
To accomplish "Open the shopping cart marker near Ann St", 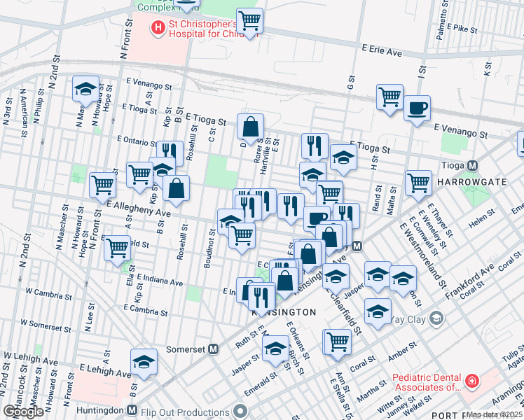I will point(338,342).
